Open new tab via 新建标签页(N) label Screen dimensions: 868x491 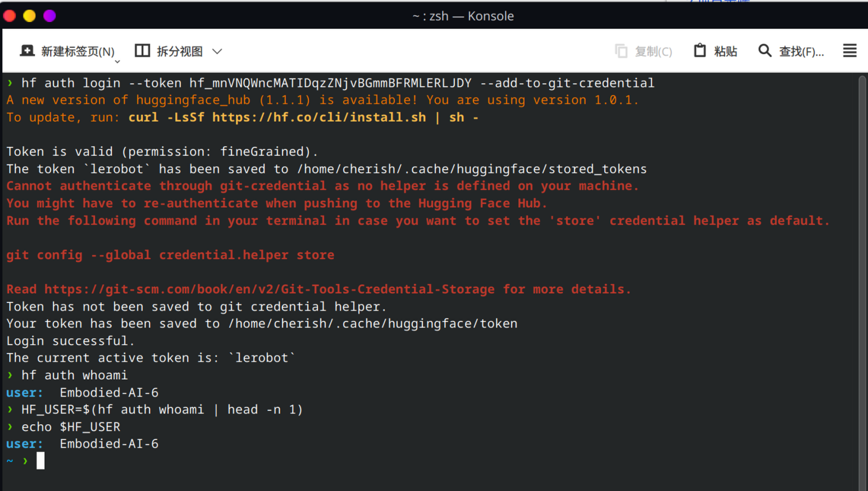click(x=77, y=52)
